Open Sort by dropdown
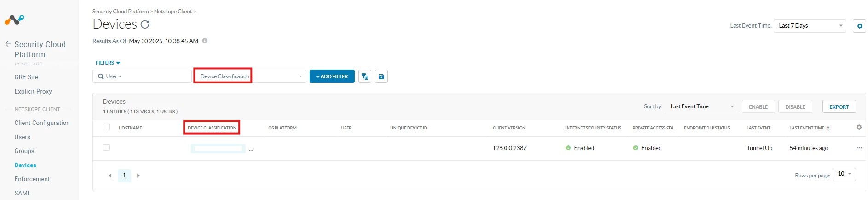 tap(702, 106)
